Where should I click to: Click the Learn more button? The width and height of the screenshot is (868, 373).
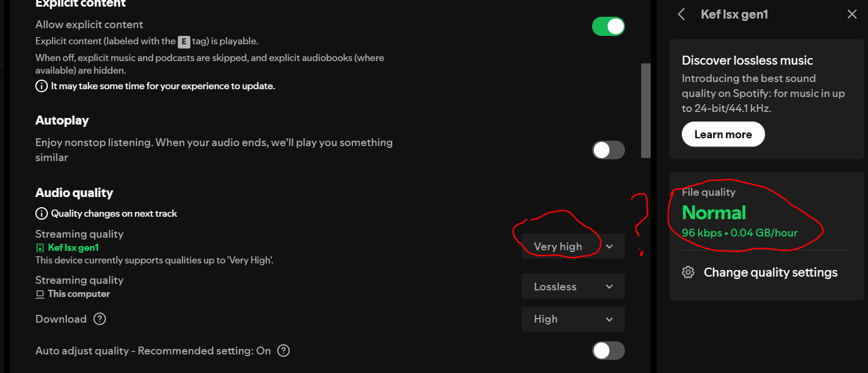723,135
